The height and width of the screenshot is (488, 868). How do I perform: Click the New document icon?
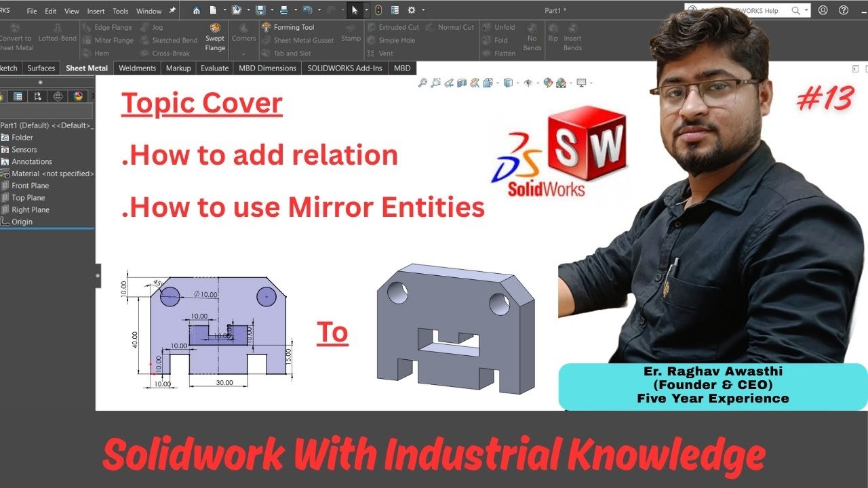click(x=213, y=10)
